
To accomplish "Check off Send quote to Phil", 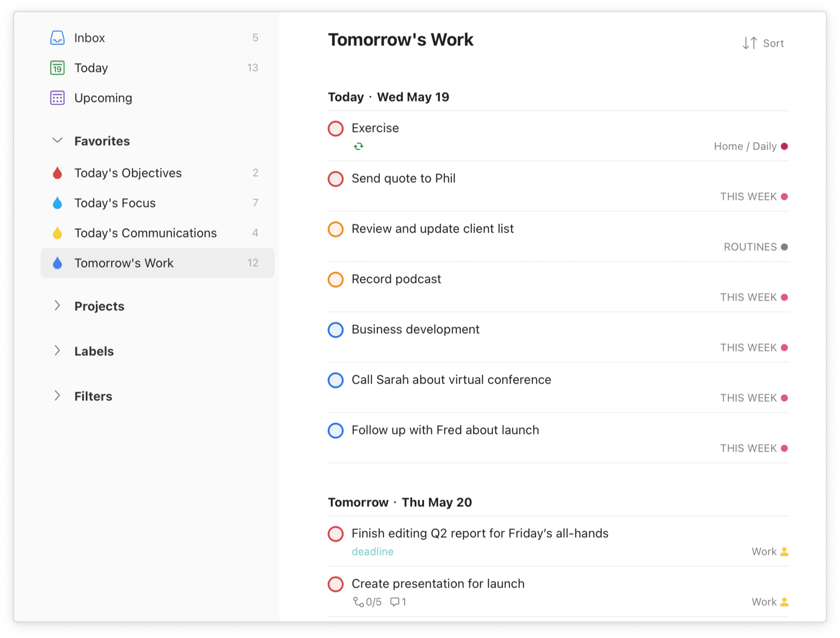I will [335, 179].
